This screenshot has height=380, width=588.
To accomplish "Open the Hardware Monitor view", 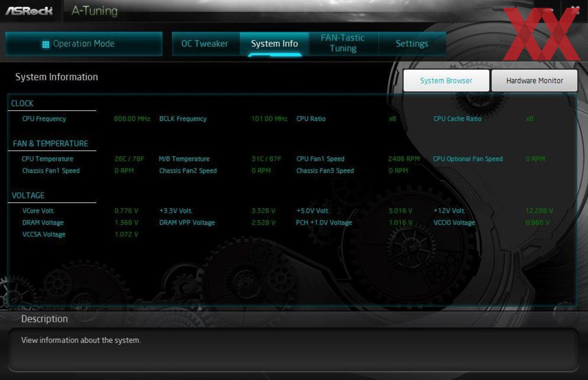I will point(535,81).
